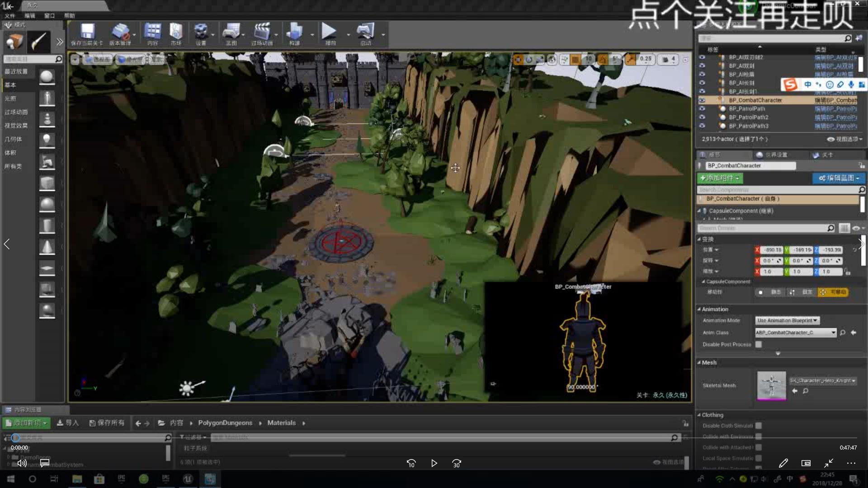Pick the point light bulb in placement list
The width and height of the screenshot is (868, 488).
(x=47, y=140)
